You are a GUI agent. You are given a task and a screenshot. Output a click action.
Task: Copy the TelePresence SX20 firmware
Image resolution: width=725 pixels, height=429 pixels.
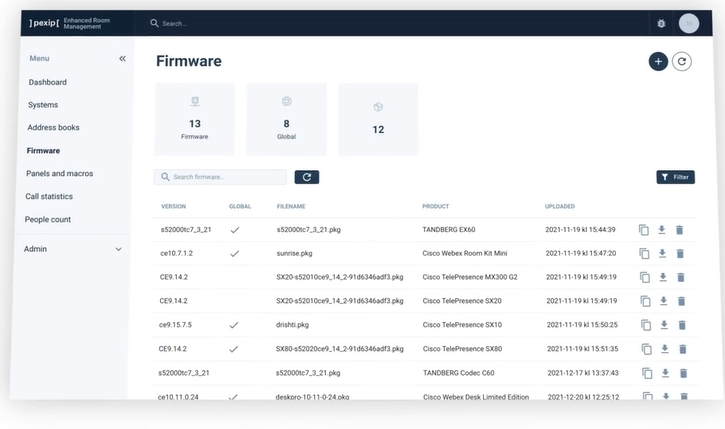[645, 301]
